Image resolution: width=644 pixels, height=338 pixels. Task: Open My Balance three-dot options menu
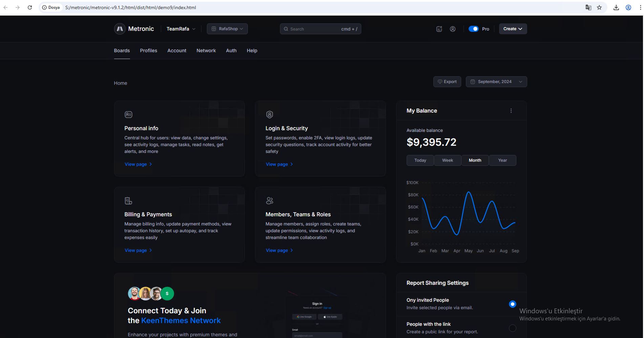pos(511,111)
